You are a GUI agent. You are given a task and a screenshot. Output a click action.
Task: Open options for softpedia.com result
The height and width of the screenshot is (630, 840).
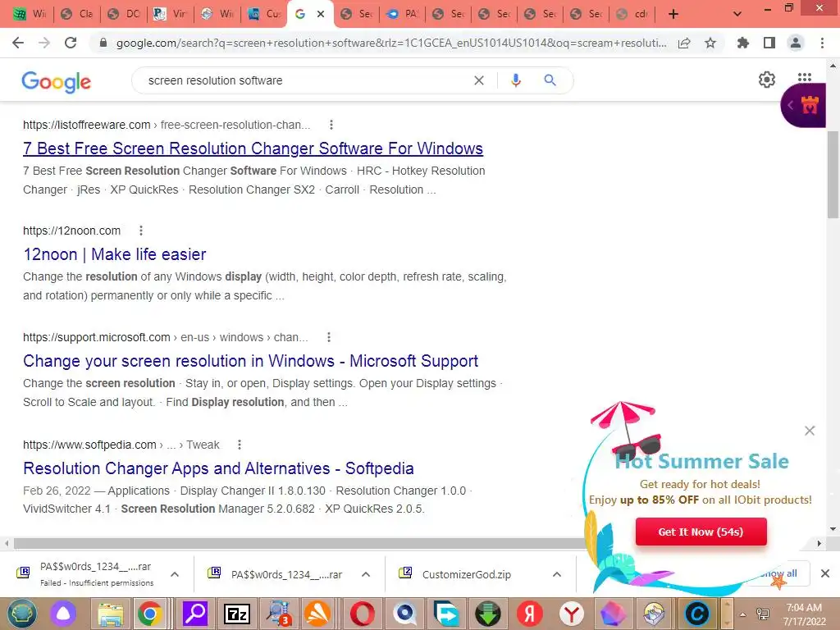(x=240, y=445)
